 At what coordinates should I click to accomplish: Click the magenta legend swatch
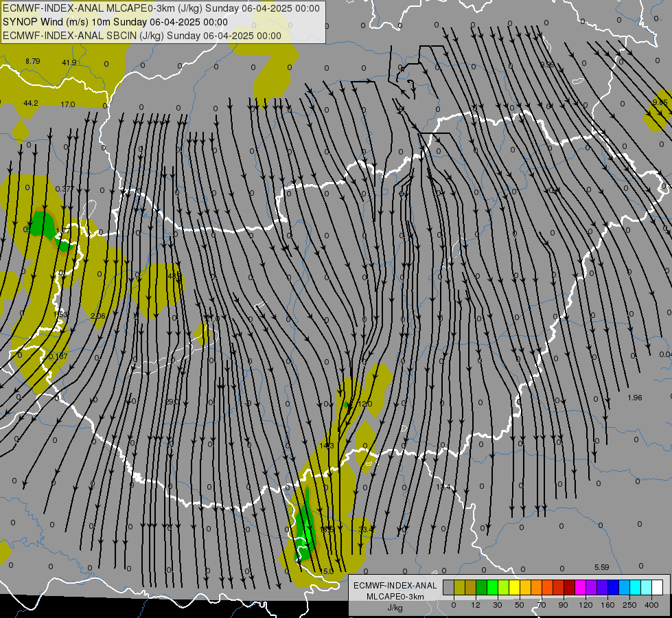(x=581, y=587)
